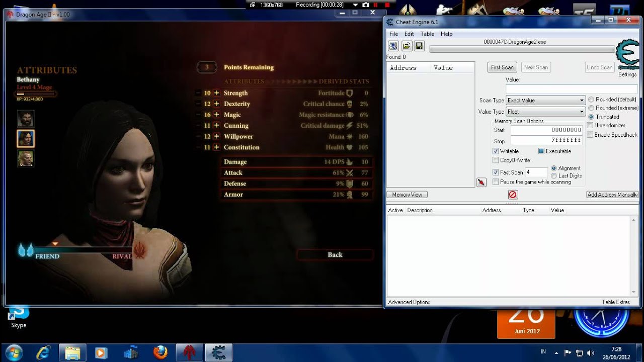The height and width of the screenshot is (362, 644).
Task: Open the process list icon in Cheat Engine
Action: (393, 46)
